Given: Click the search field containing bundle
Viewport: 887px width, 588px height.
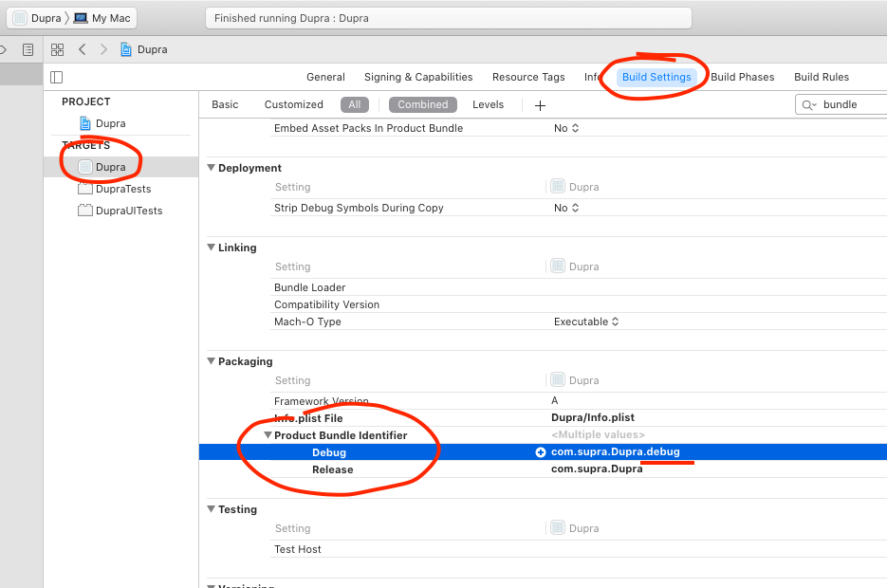Looking at the screenshot, I should 841,104.
